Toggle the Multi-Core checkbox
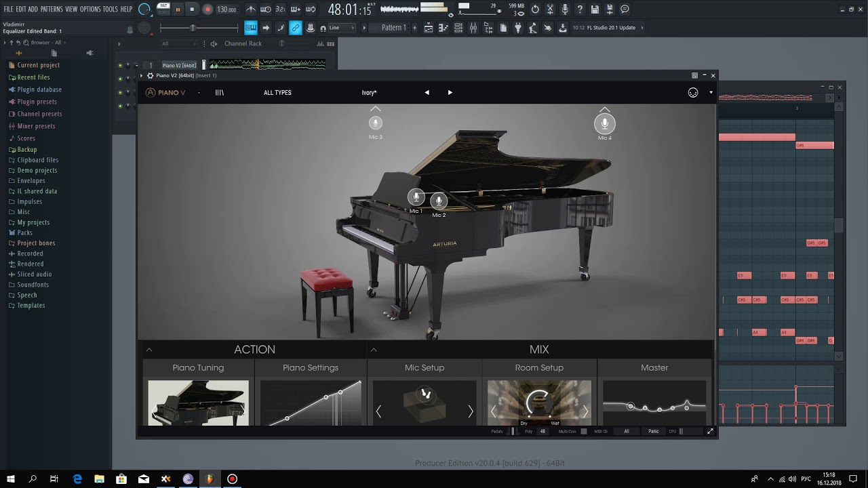Image resolution: width=868 pixels, height=488 pixels. coord(583,431)
